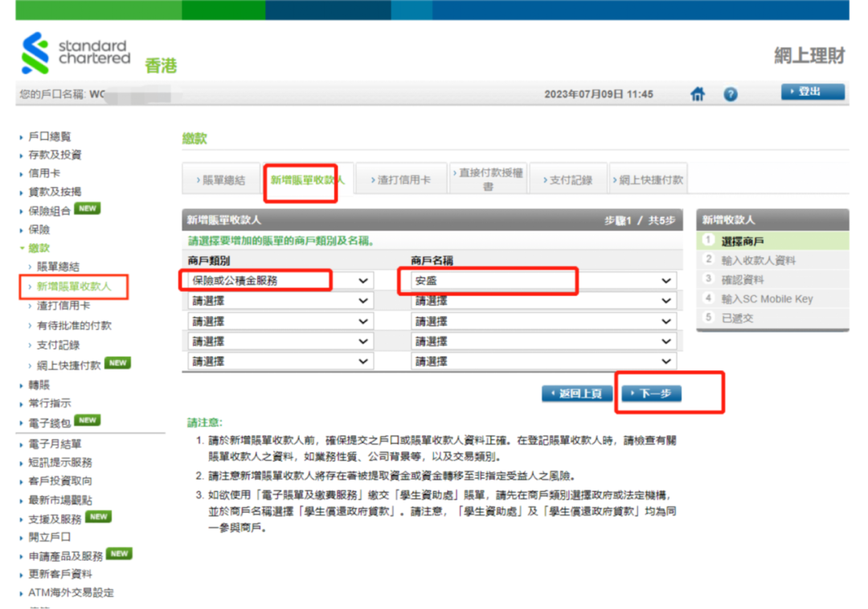Expand 戶口總覽 in the sidebar menu

click(x=50, y=137)
